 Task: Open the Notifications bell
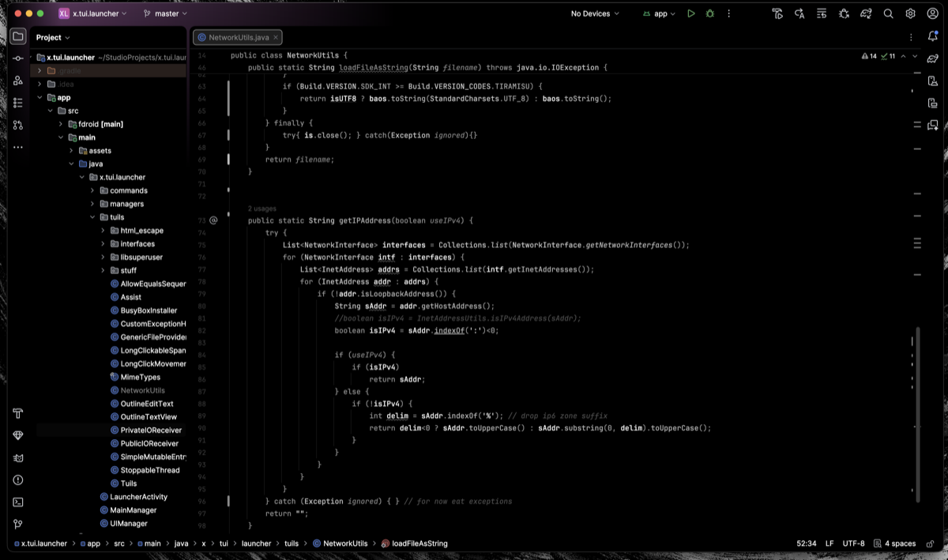pos(932,36)
